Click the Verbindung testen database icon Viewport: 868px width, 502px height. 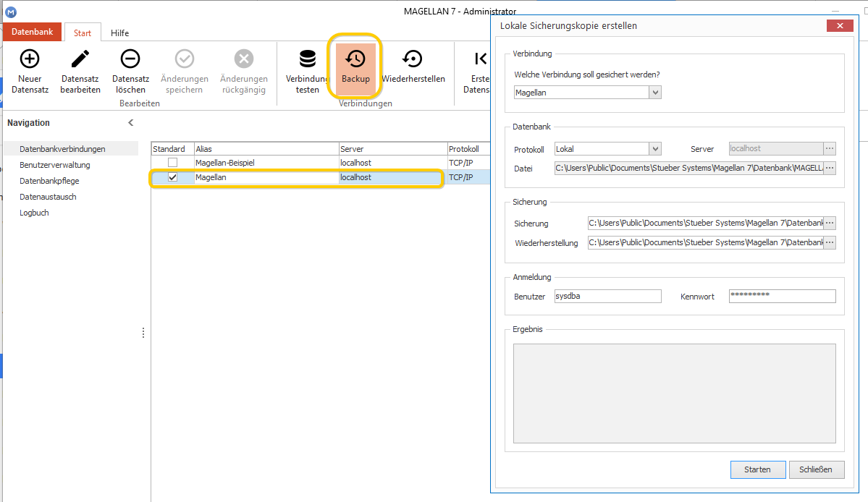307,59
